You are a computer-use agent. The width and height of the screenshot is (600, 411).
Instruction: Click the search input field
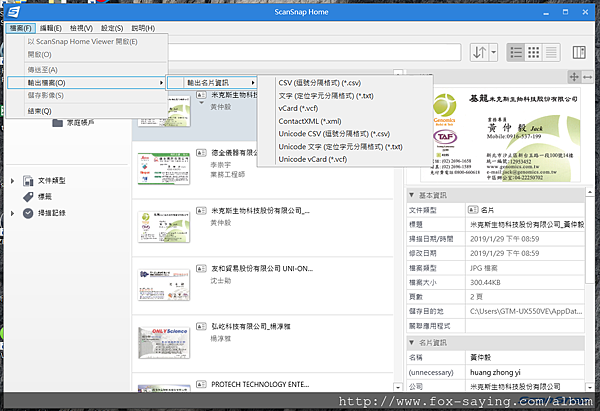tap(314, 52)
